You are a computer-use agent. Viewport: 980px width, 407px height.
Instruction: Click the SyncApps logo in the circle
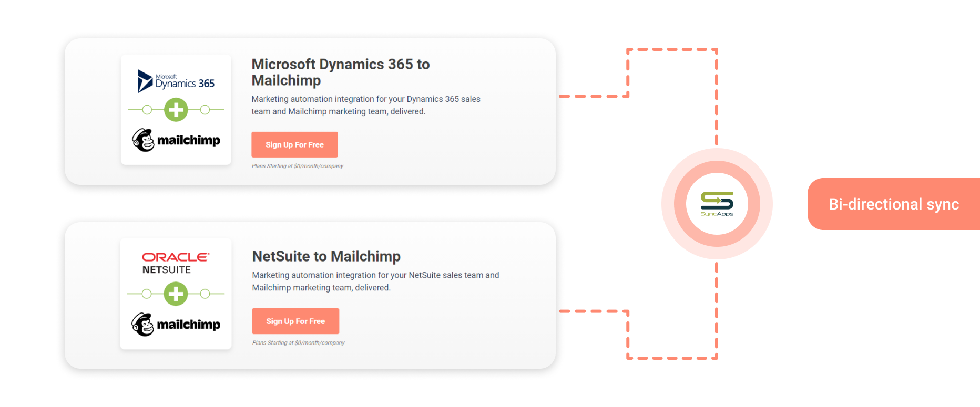tap(717, 204)
